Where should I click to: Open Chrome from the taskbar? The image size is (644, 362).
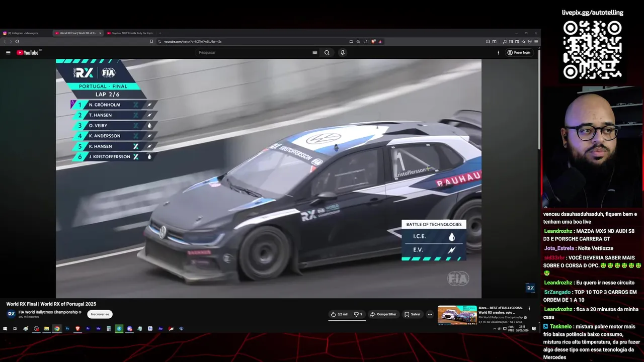click(x=57, y=329)
